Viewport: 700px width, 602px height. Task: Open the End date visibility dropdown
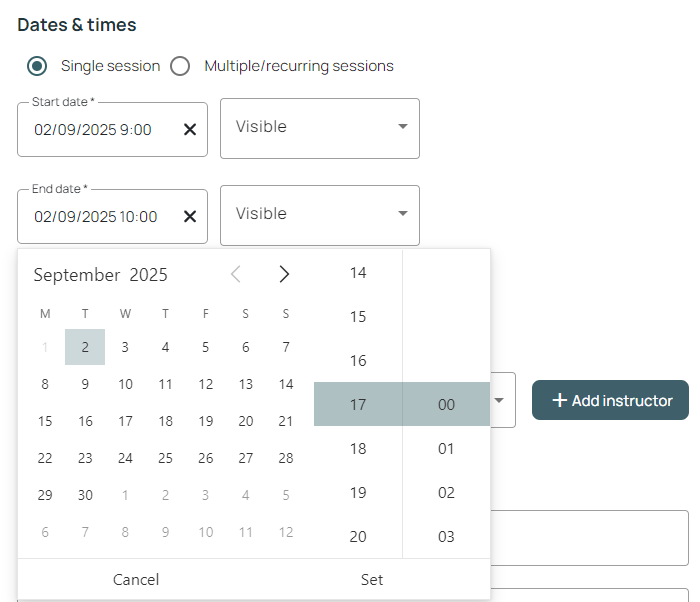(x=319, y=214)
